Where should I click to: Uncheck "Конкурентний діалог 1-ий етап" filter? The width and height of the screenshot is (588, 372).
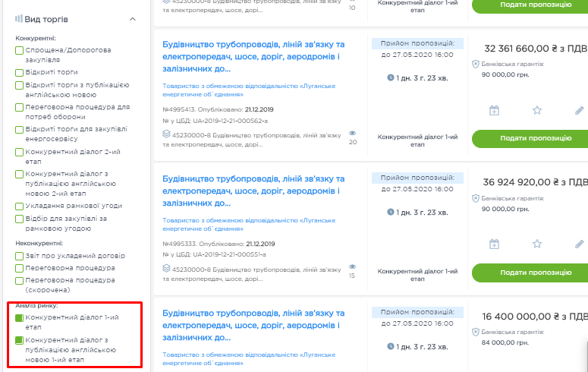(x=20, y=317)
